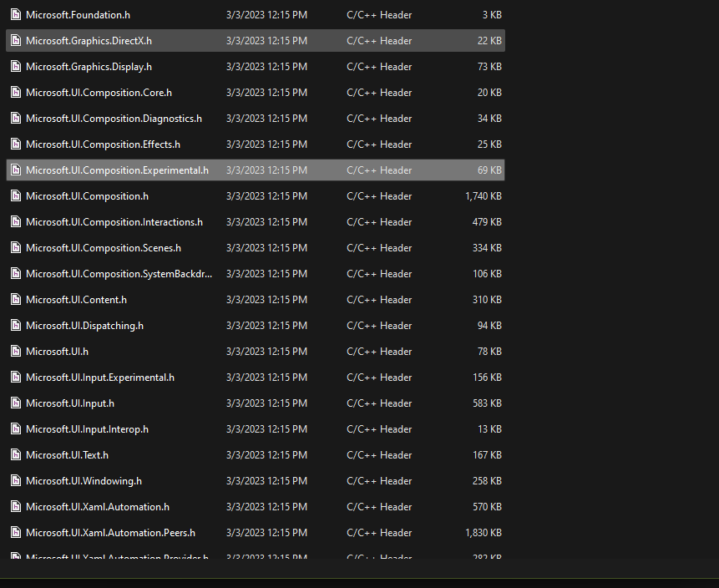
Task: Click the icon beside Microsoft.UI.Windowing.h
Action: [x=16, y=481]
